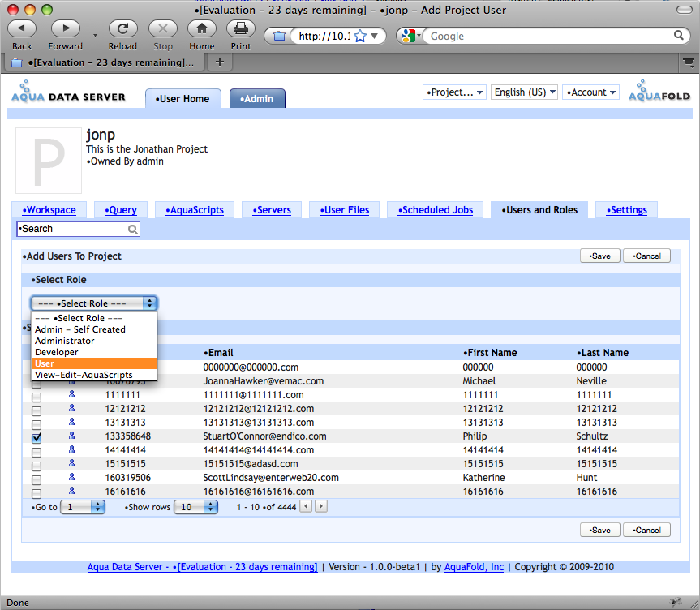Switch to the Workspace tab
Image resolution: width=700 pixels, height=610 pixels.
click(49, 210)
